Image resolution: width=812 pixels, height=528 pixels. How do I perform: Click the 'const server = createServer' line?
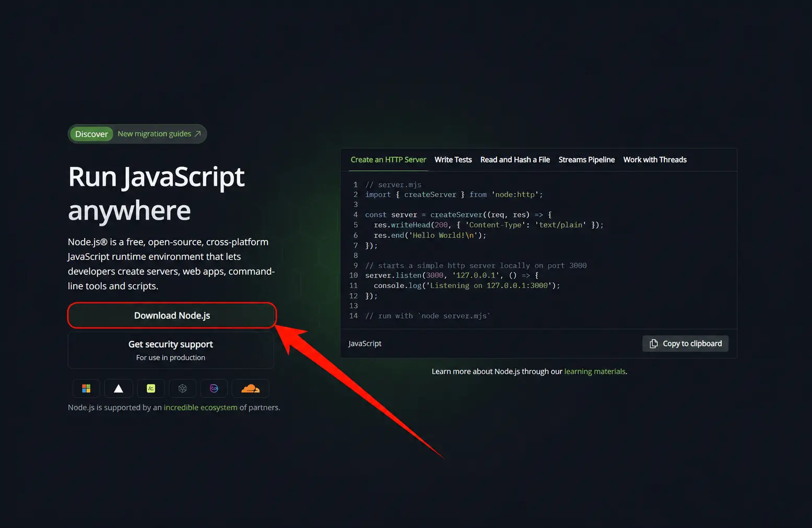click(458, 214)
